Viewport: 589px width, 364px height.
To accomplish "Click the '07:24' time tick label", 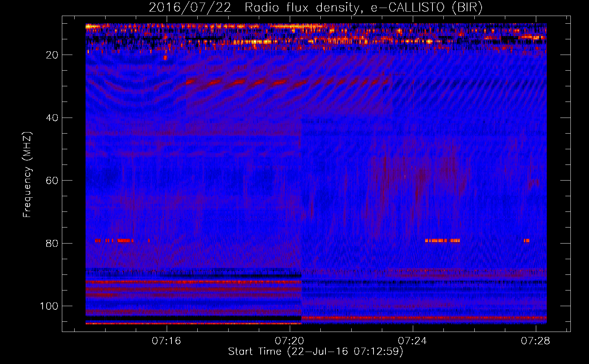I will [x=412, y=341].
